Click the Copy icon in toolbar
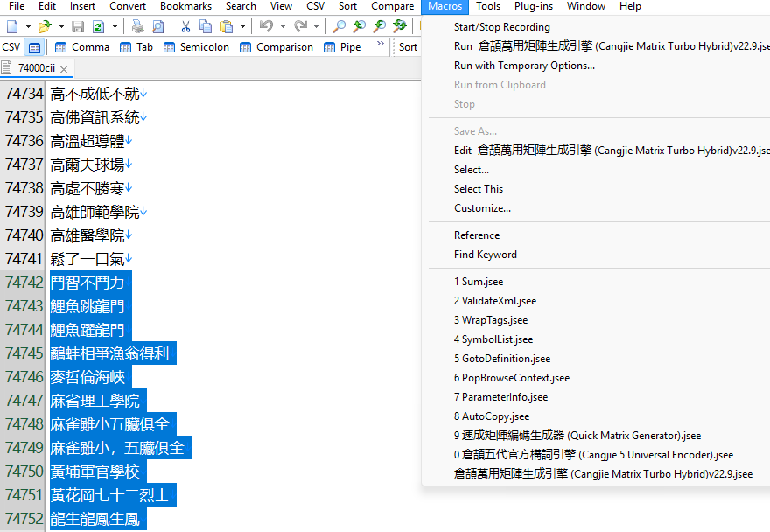 coord(206,27)
